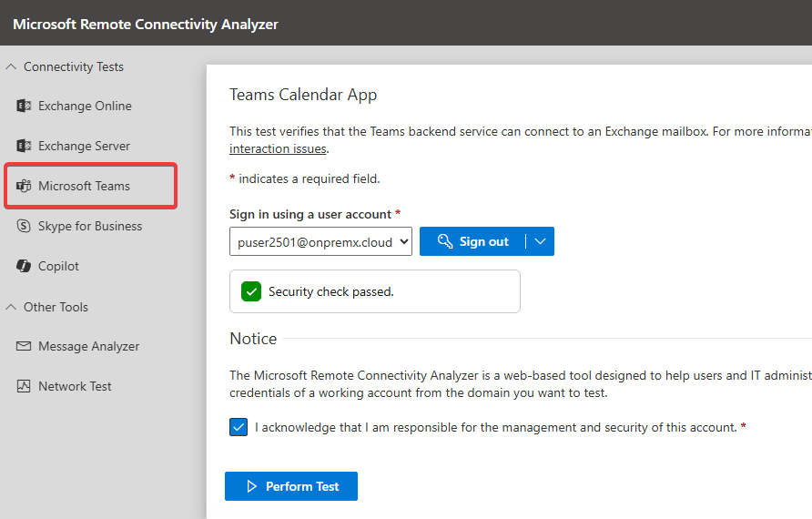
Task: Click the play icon on Perform Test
Action: tap(251, 486)
